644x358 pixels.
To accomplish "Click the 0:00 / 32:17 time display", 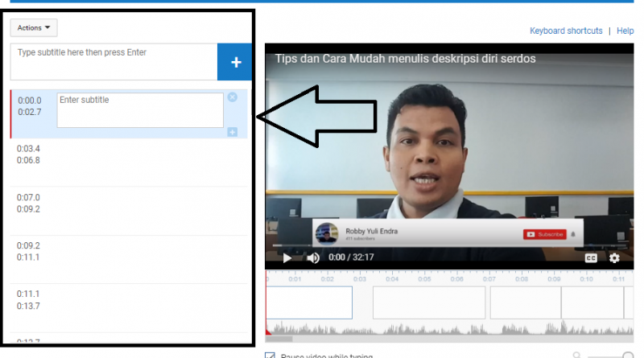I will tap(351, 257).
